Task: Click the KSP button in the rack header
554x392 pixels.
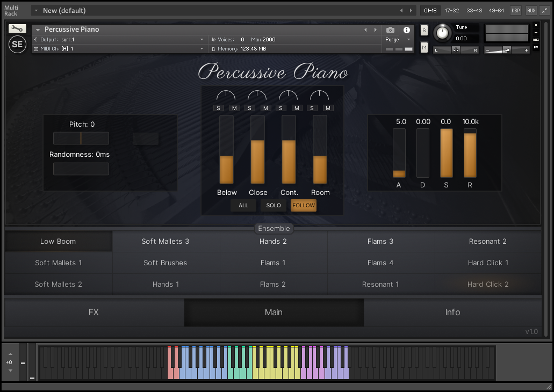Action: point(515,10)
